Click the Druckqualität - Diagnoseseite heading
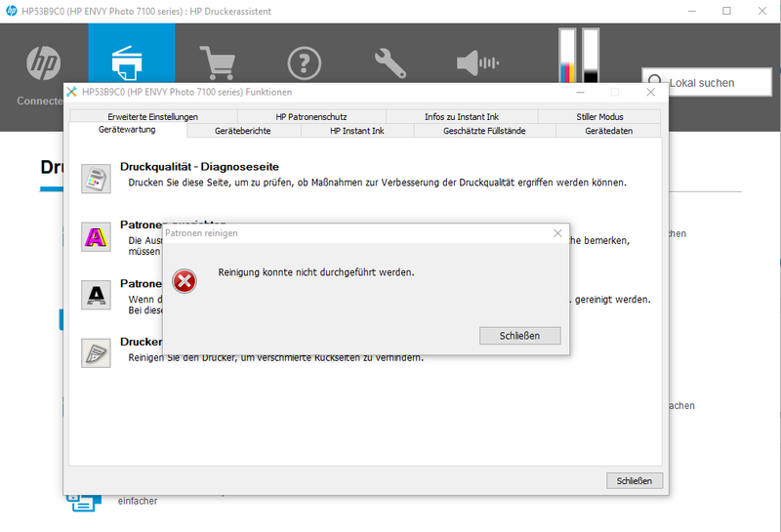The width and height of the screenshot is (781, 532). [x=199, y=167]
